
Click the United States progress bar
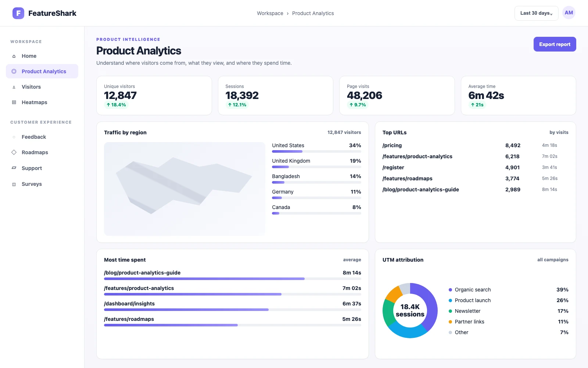tap(316, 151)
